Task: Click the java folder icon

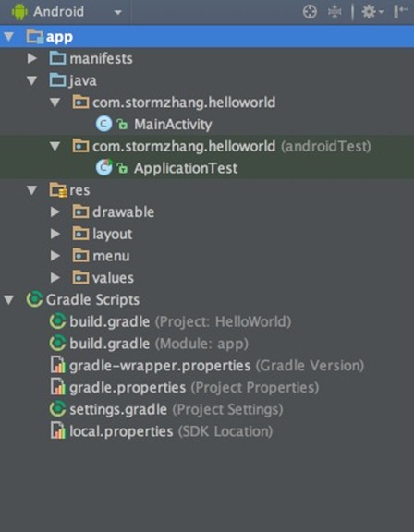Action: (57, 80)
